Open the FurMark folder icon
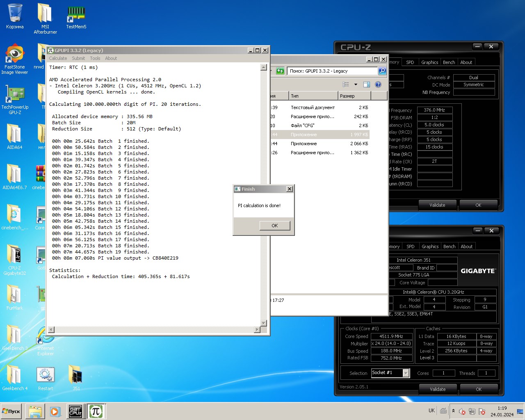Viewport: 525px width, 420px height. coord(14,298)
